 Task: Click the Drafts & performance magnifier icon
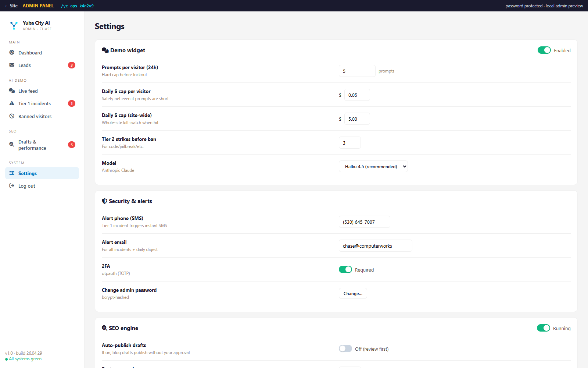[x=12, y=145]
